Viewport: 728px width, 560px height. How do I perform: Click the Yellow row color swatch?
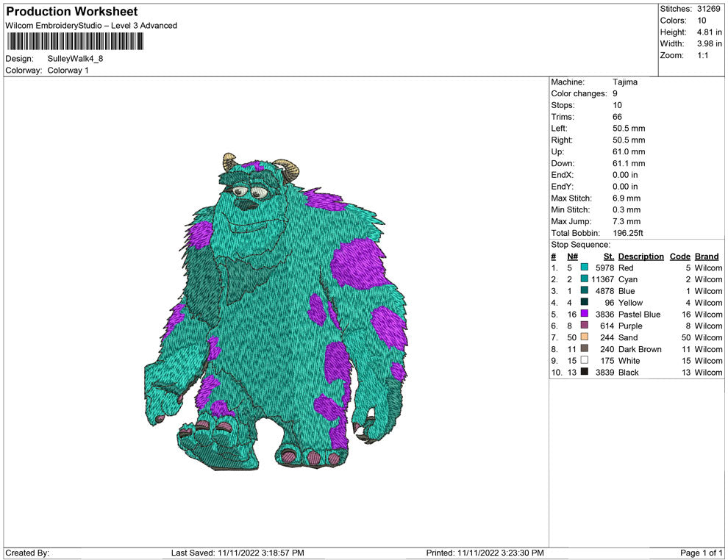[585, 302]
